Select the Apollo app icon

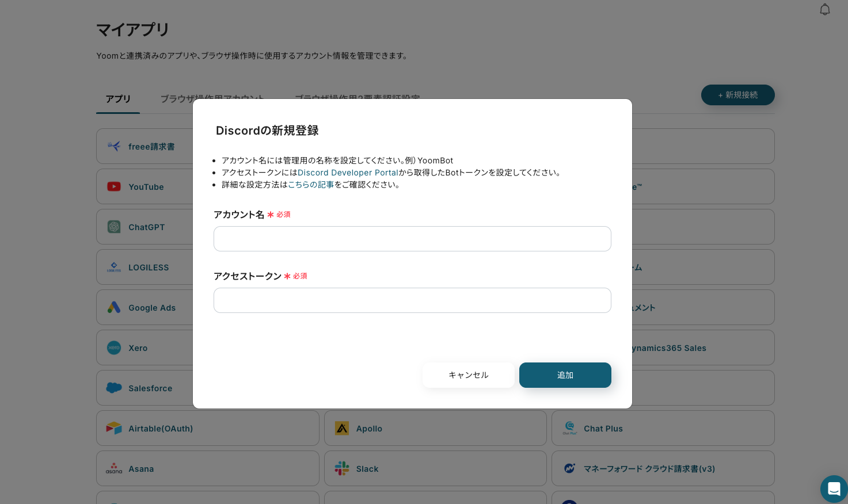point(342,428)
